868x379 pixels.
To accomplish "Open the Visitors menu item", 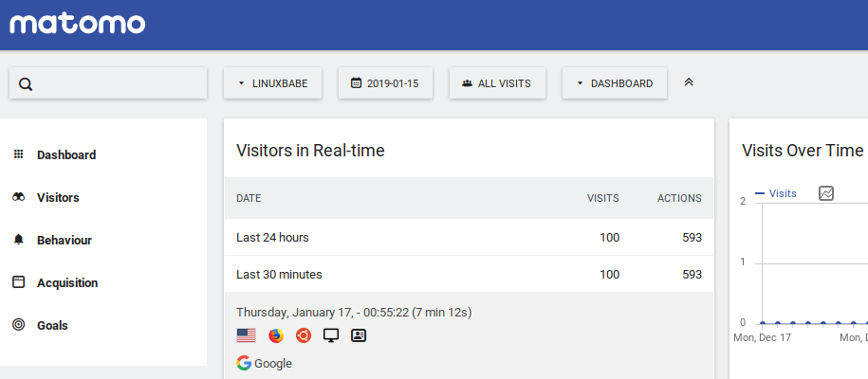I will point(58,198).
